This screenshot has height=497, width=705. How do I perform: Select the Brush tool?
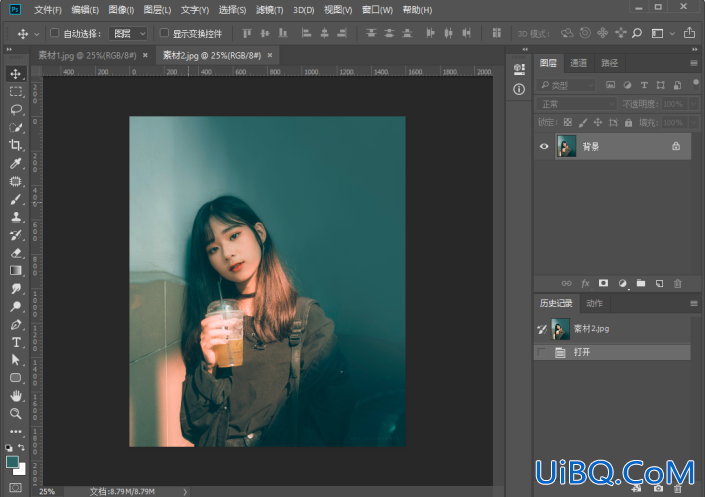(x=16, y=199)
